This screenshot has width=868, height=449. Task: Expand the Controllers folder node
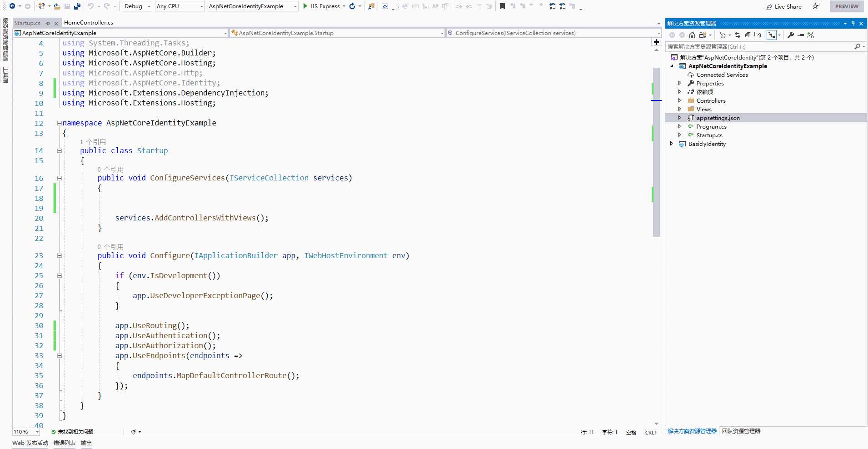tap(679, 100)
